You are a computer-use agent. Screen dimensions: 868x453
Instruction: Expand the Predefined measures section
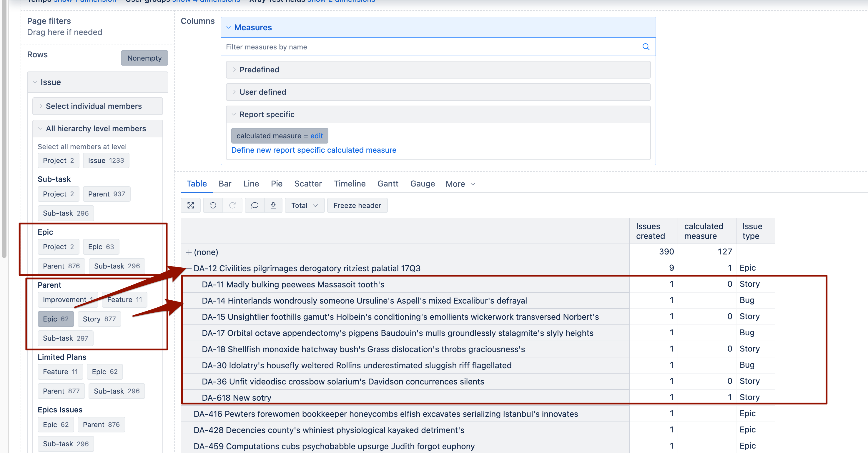point(259,70)
